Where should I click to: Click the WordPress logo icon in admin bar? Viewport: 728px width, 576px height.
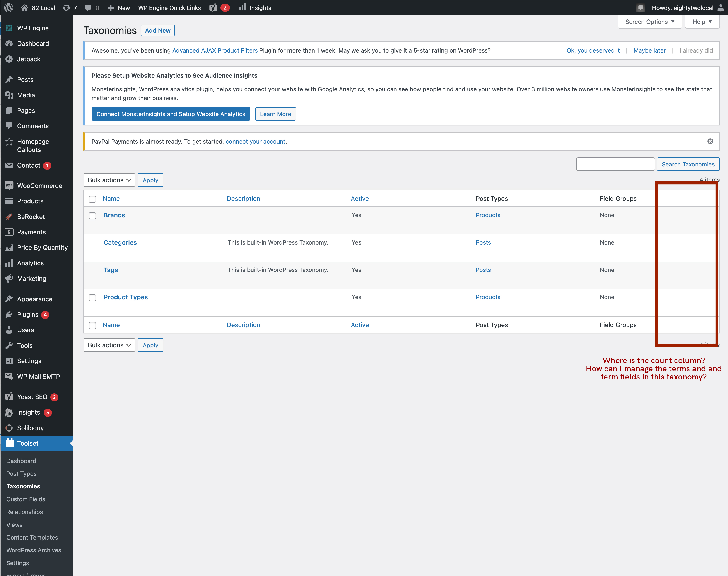coord(9,7)
